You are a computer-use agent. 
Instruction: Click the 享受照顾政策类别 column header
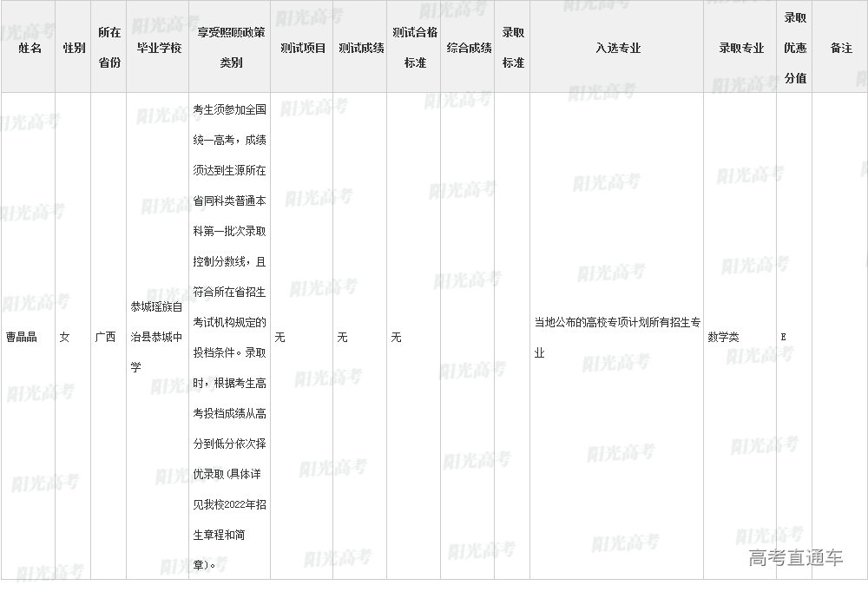231,48
